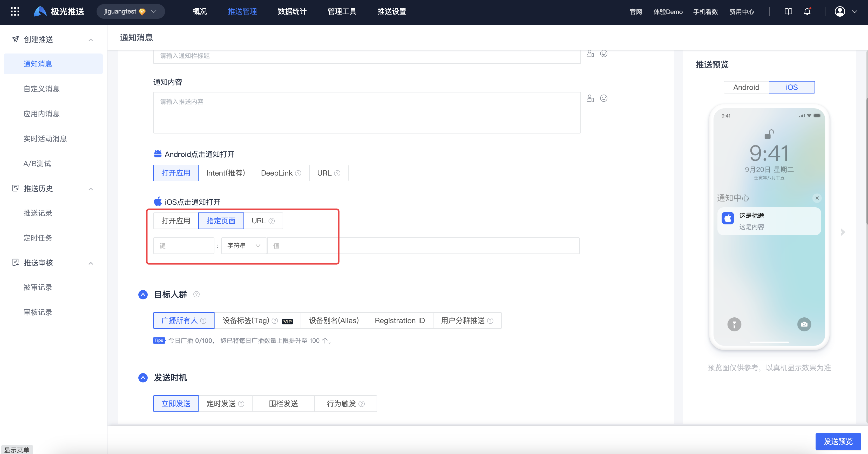Switch preview to iOS tab
This screenshot has height=454, width=868.
pyautogui.click(x=791, y=87)
